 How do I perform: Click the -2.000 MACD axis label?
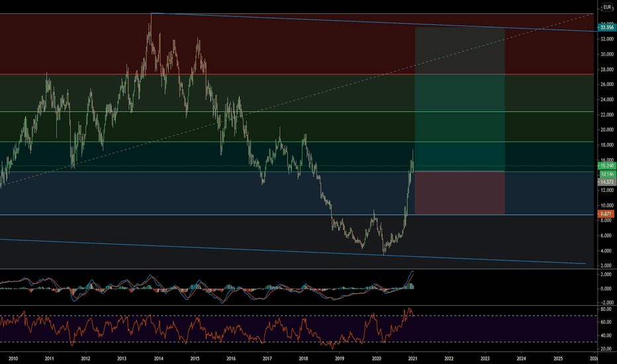[607, 302]
